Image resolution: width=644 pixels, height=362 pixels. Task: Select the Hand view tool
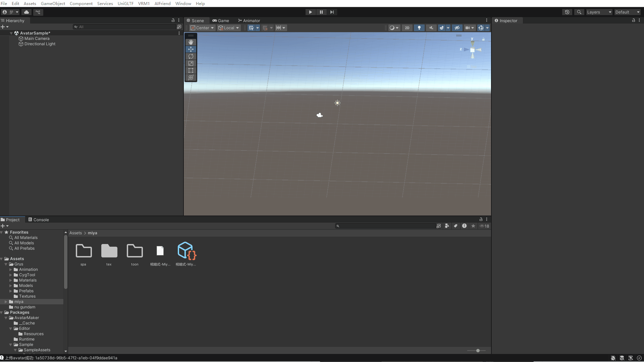coord(191,42)
